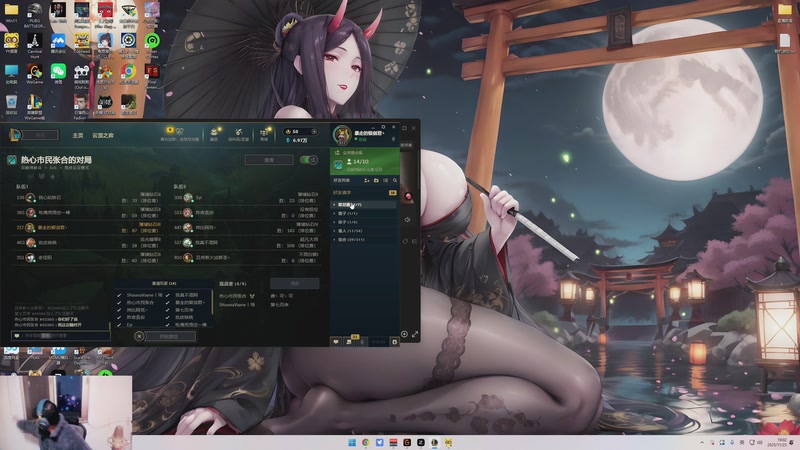Switch to the 云顶之弈 tab
Viewport: 800px width, 450px height.
pos(103,135)
